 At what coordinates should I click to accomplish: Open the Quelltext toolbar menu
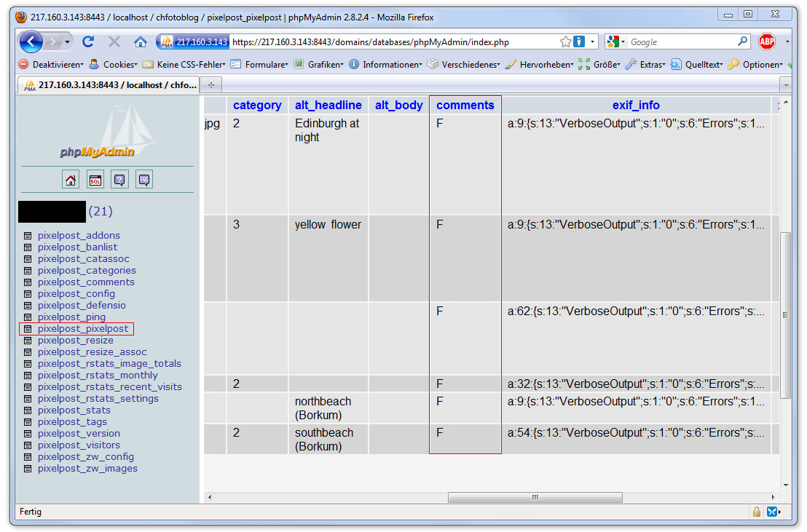tap(697, 64)
